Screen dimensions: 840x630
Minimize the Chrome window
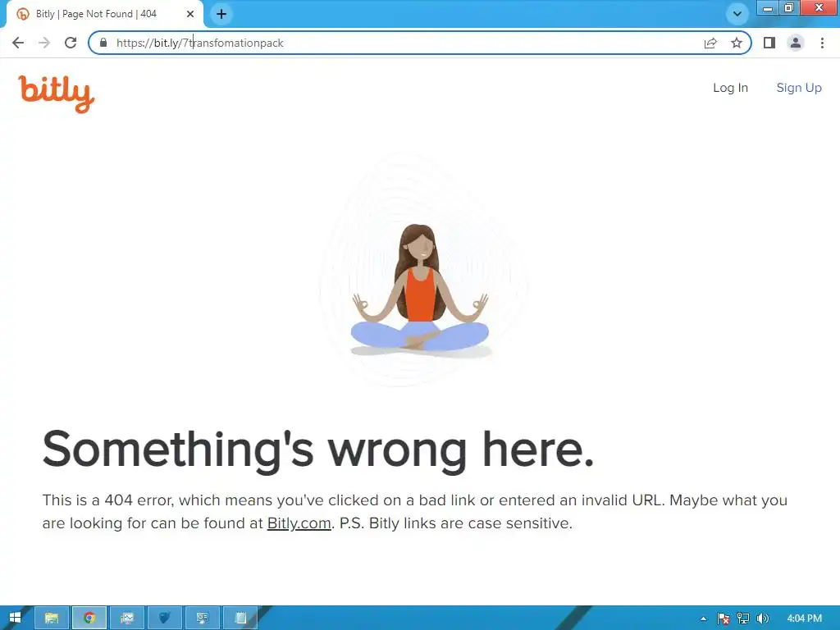tap(767, 8)
